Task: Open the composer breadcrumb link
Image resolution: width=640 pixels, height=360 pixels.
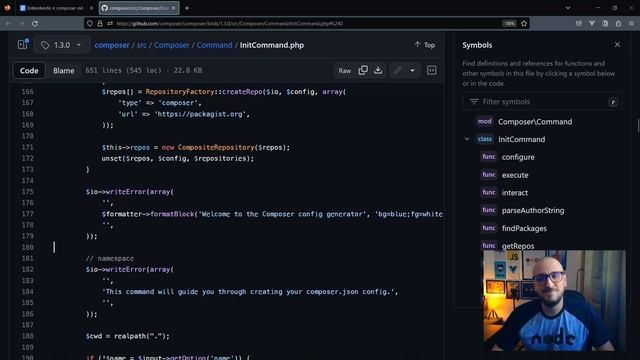Action: tap(112, 45)
